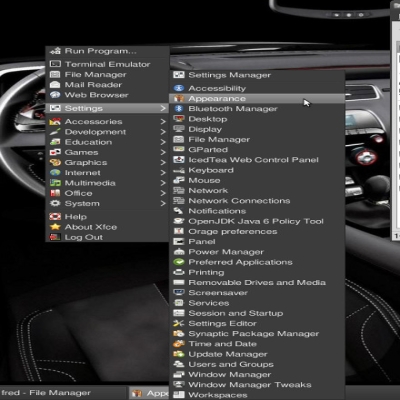Click the Accessibility icon
The image size is (400, 400).
click(179, 88)
